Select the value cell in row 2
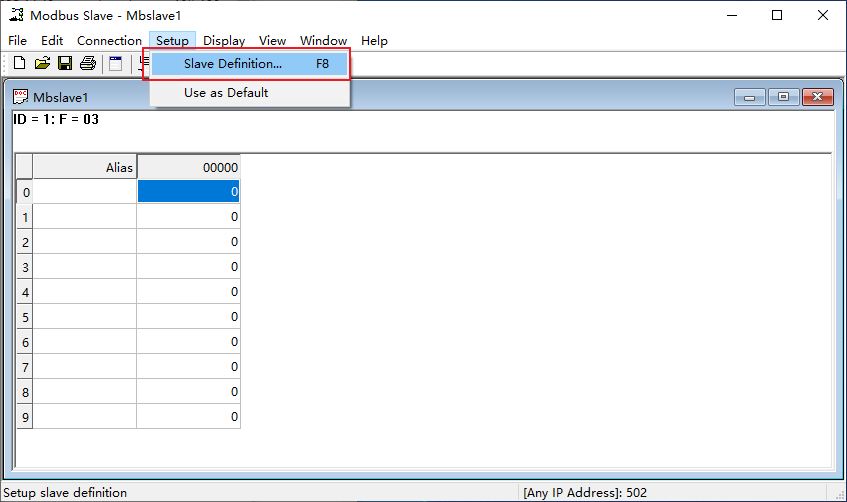 click(x=189, y=242)
